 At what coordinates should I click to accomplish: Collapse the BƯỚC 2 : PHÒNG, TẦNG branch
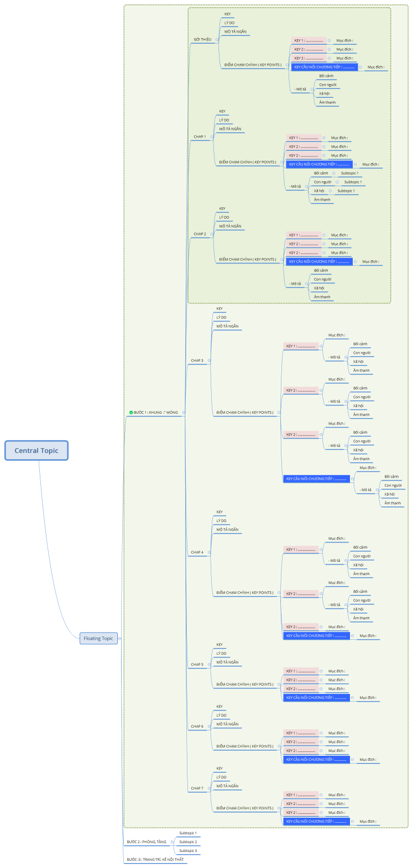172,842
